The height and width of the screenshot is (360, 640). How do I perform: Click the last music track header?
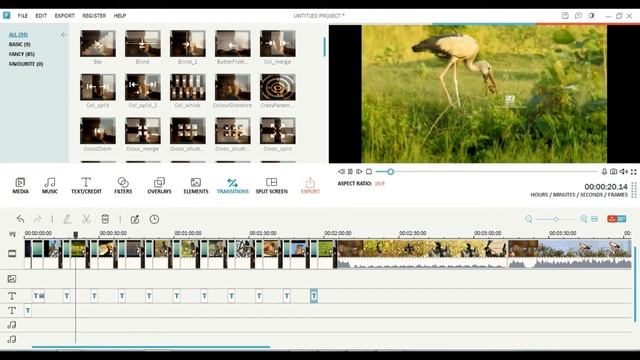(12, 339)
